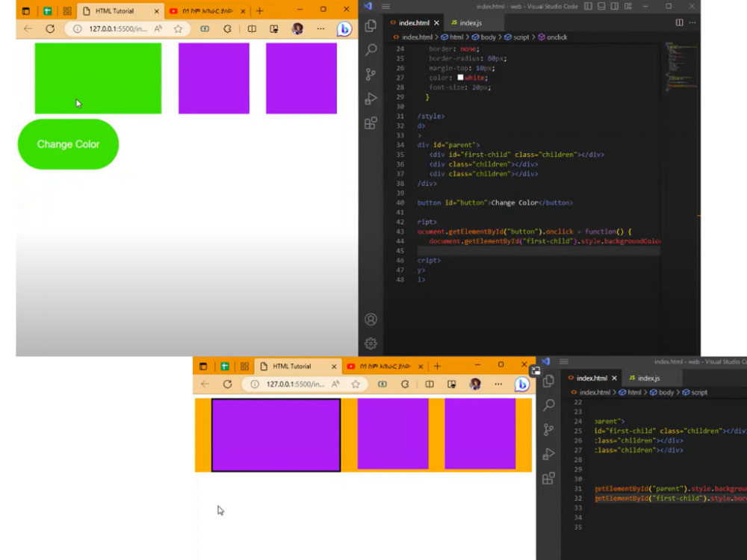The width and height of the screenshot is (747, 560).
Task: Open Run and Debug in bottom VS Code
Action: [x=548, y=454]
